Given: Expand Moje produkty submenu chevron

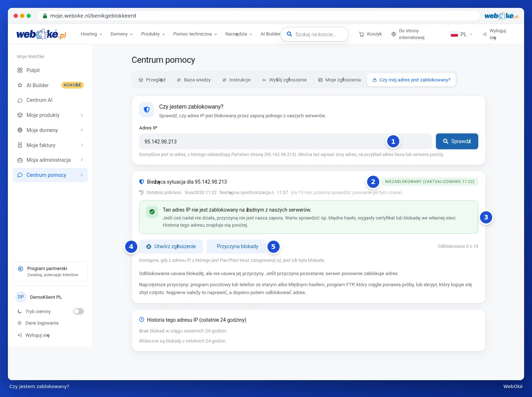Looking at the screenshot, I should tap(82, 115).
